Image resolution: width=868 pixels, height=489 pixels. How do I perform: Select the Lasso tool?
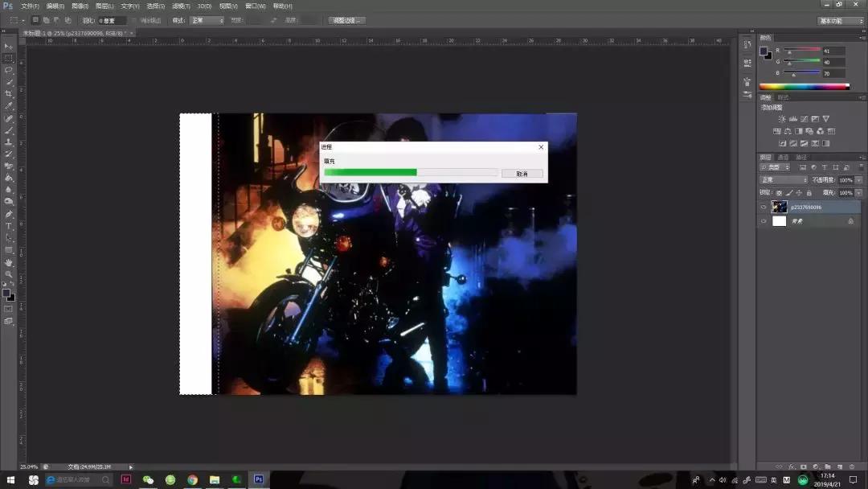[9, 70]
